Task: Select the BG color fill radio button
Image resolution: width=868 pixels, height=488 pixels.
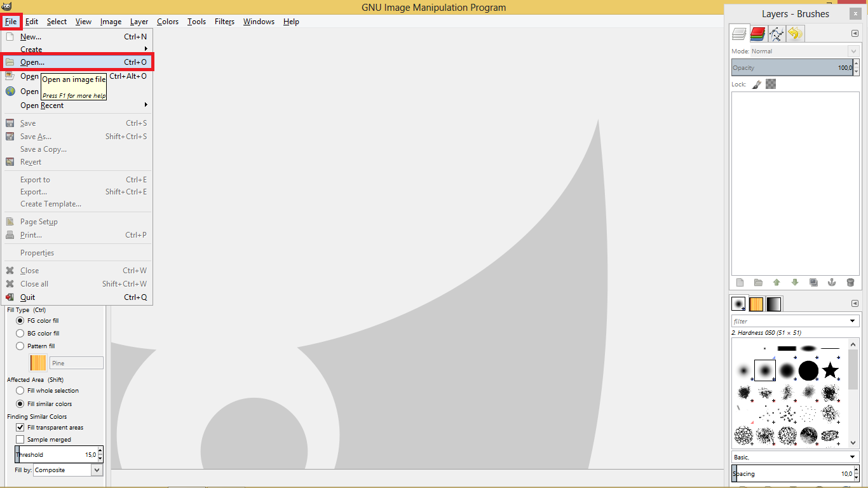Action: coord(20,333)
